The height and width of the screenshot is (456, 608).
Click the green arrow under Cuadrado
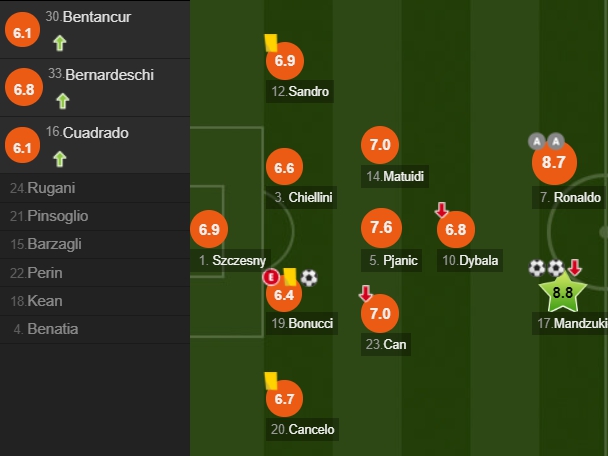click(x=60, y=159)
